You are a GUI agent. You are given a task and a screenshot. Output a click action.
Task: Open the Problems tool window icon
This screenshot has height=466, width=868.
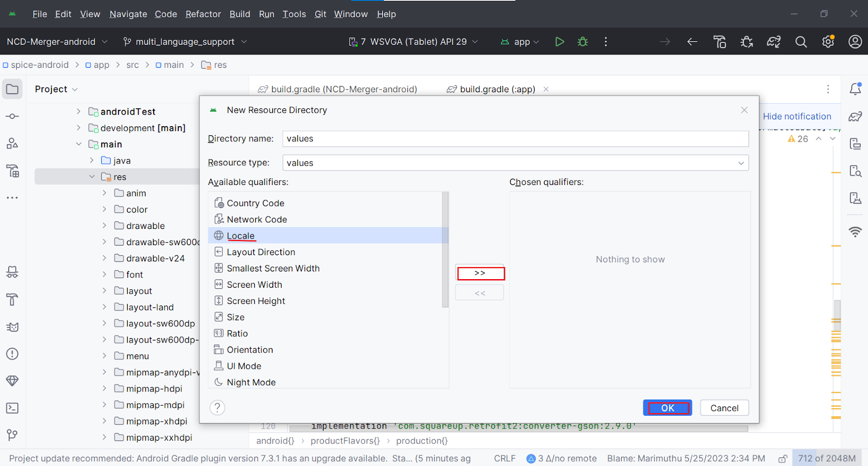(x=12, y=354)
